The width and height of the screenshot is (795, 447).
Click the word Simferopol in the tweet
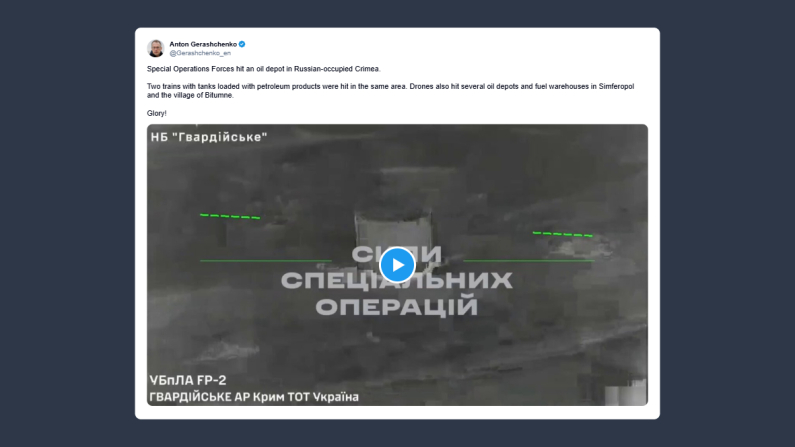(x=616, y=87)
